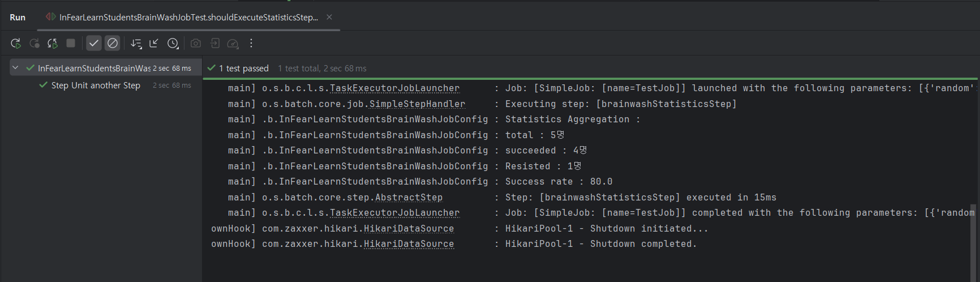Click the Collapse All icon
Screen dimensions: 980x282
pos(154,43)
